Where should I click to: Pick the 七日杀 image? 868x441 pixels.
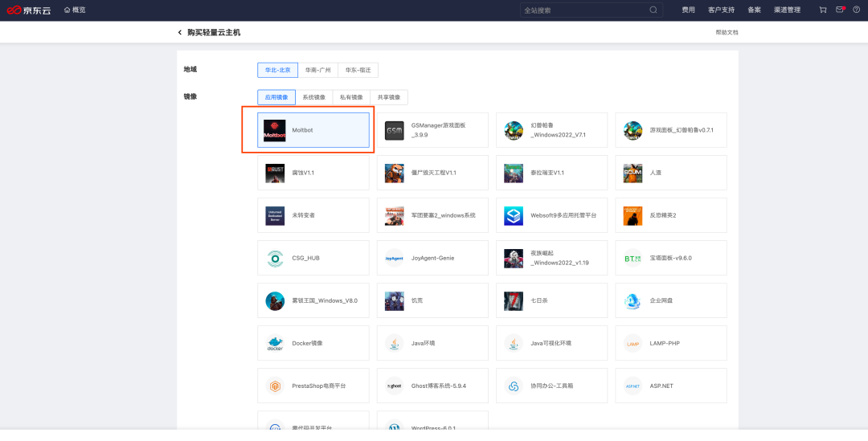coord(552,300)
